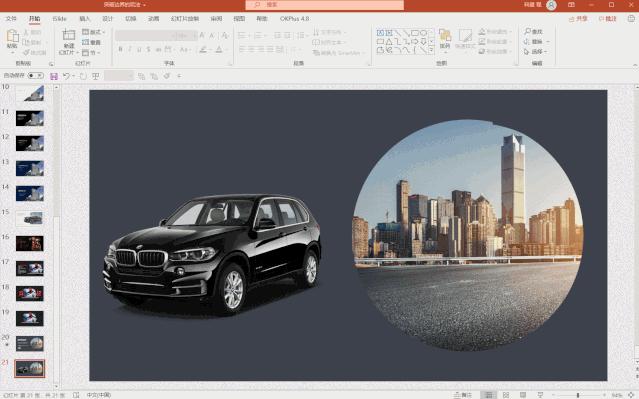Screen dimensions: 639x399
Task: Click the slide panel scroll down arrow
Action: pos(56,386)
